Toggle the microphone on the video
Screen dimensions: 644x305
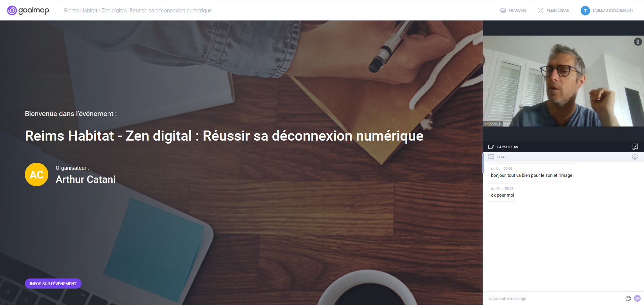(x=638, y=42)
